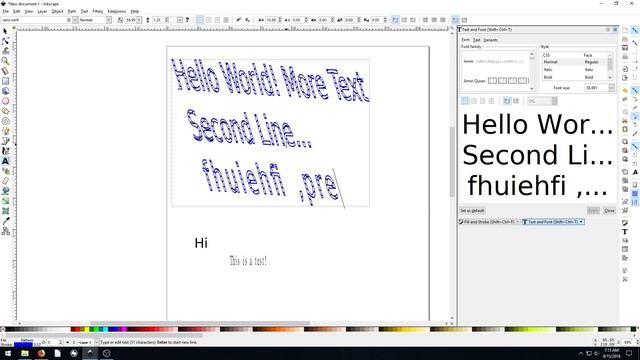Open the Extensions menu
The height and width of the screenshot is (360, 640).
point(117,11)
